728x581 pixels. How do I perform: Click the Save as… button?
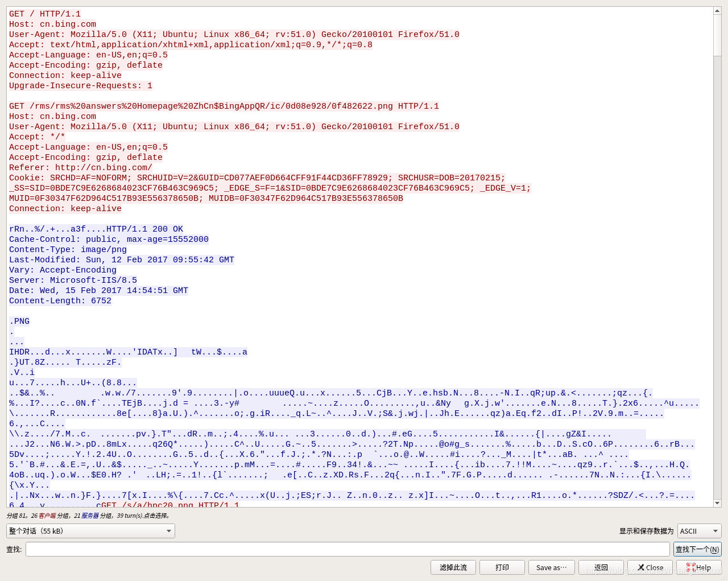(552, 567)
